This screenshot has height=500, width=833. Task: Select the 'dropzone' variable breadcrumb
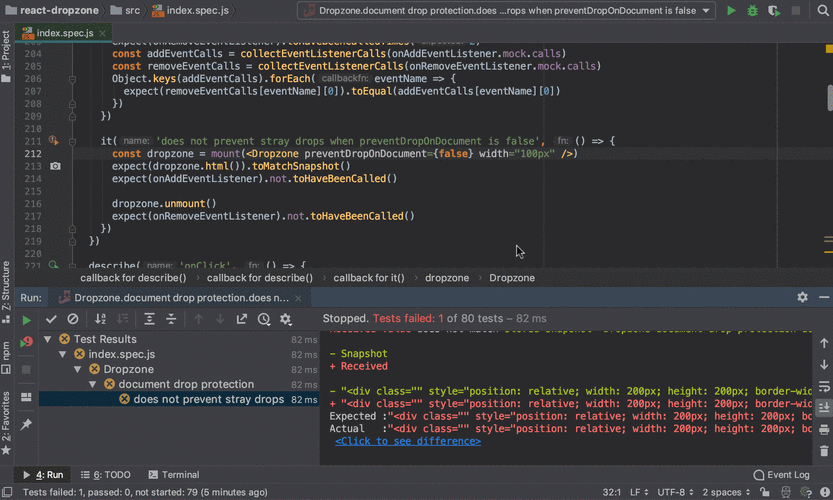[447, 278]
